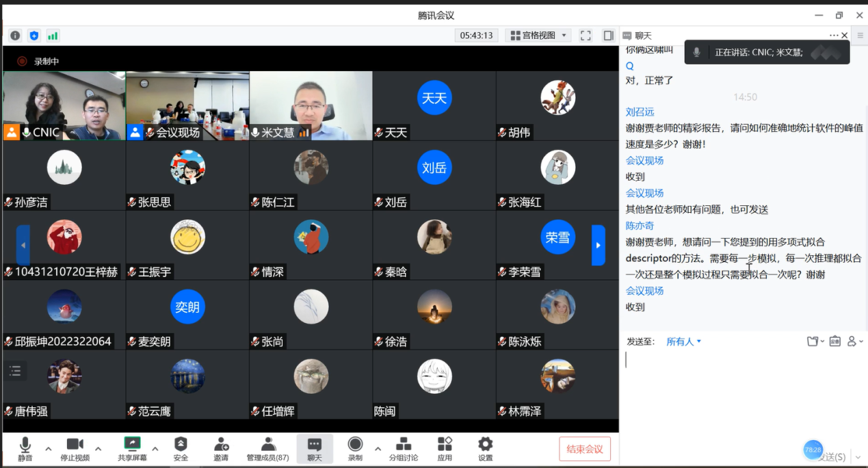The height and width of the screenshot is (468, 868).
Task: Click the Share Screen icon
Action: [132, 449]
